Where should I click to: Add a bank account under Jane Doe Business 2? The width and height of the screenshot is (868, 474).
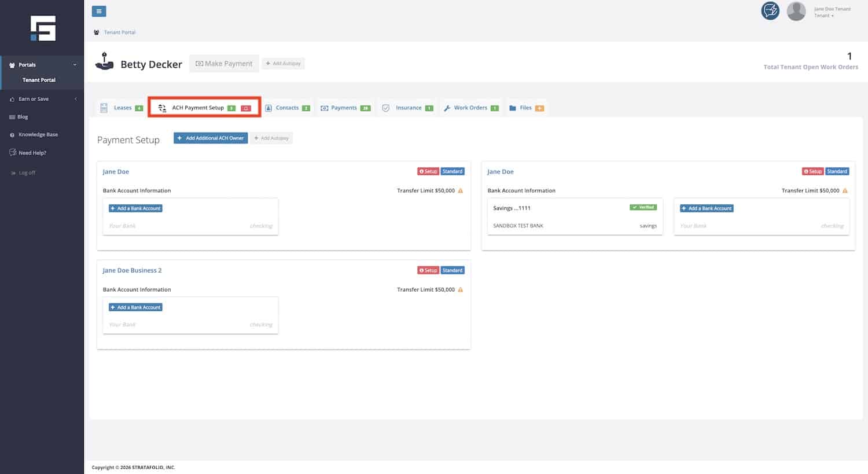coord(135,307)
